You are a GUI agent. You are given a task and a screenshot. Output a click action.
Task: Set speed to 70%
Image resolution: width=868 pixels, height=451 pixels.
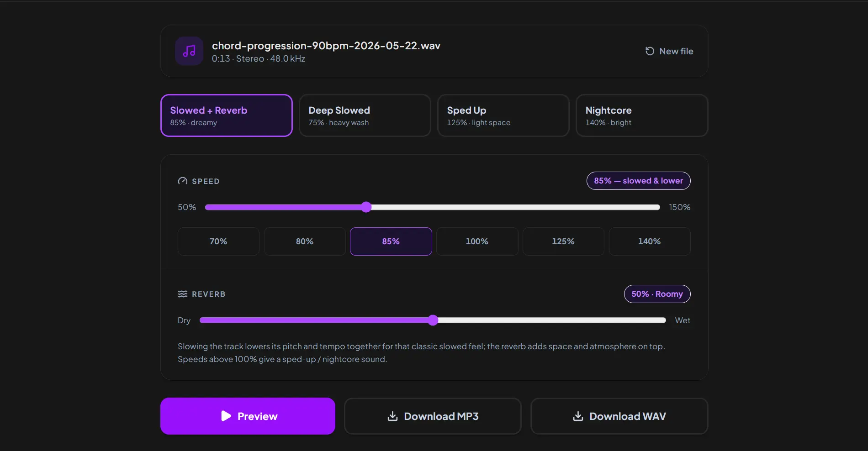coord(218,241)
